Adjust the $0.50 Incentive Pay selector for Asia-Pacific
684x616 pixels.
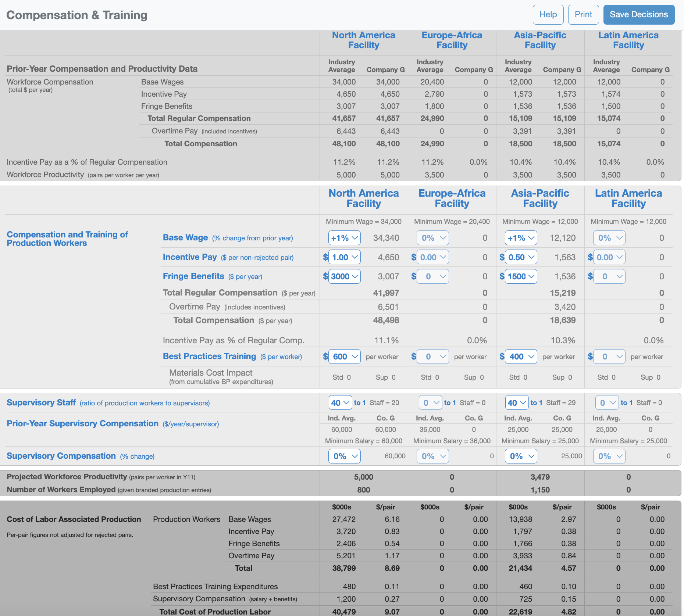[x=521, y=257]
